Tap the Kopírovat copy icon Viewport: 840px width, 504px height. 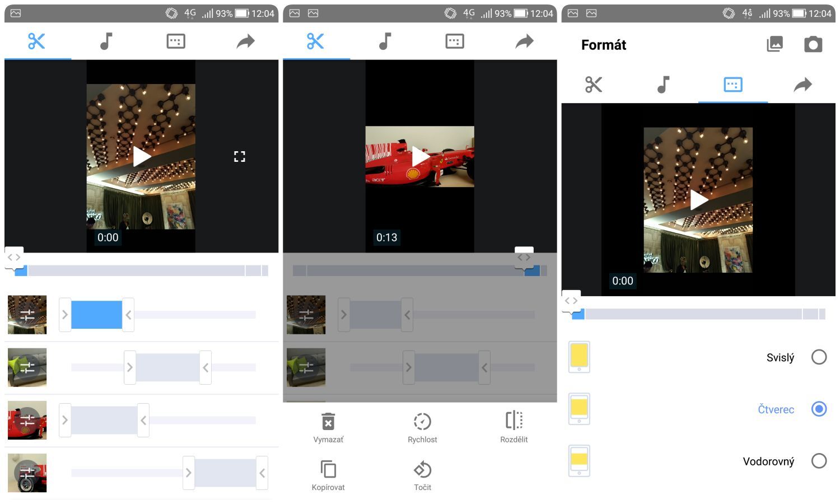328,469
